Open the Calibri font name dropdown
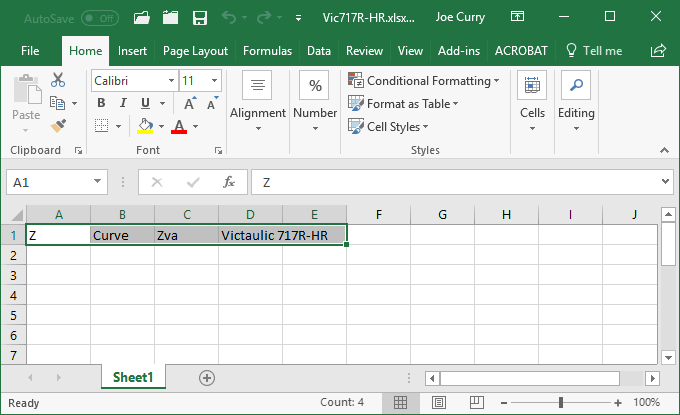 (171, 81)
